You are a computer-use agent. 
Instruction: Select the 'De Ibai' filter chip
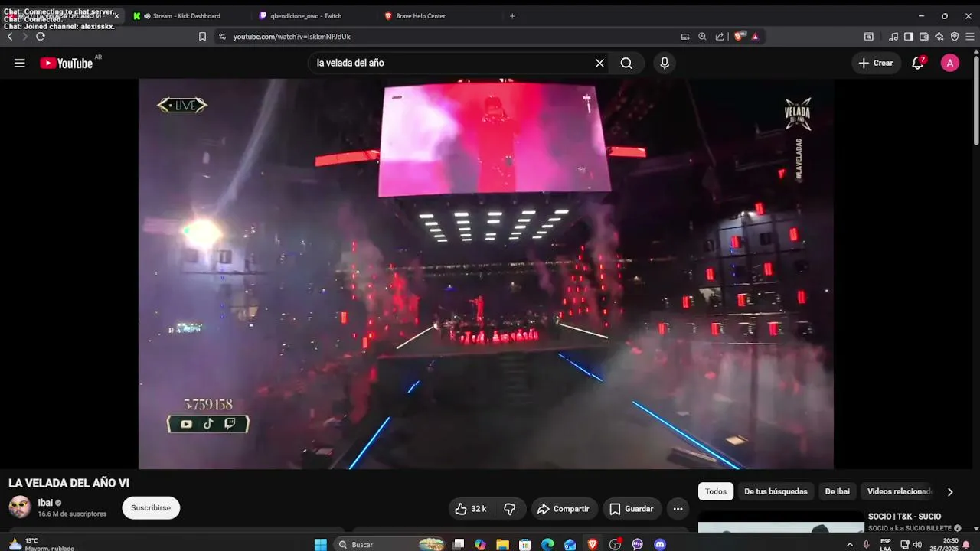point(838,491)
